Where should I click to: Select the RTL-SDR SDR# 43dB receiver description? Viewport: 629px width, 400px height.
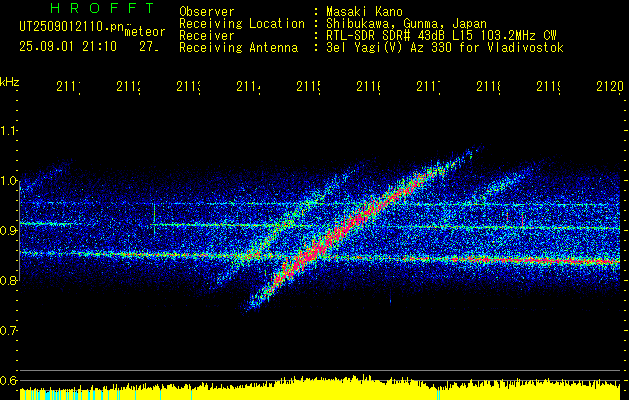[x=441, y=36]
